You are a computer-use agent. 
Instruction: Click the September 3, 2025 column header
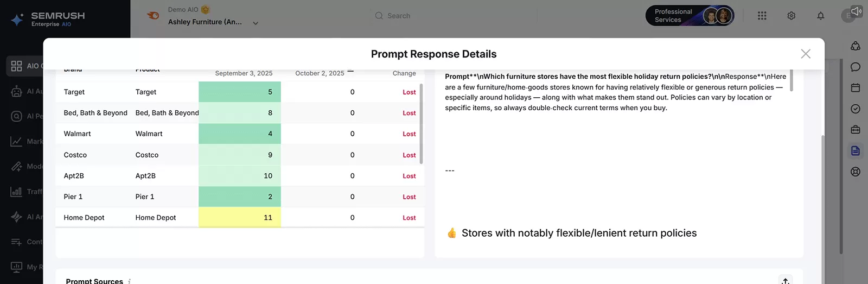pyautogui.click(x=244, y=73)
